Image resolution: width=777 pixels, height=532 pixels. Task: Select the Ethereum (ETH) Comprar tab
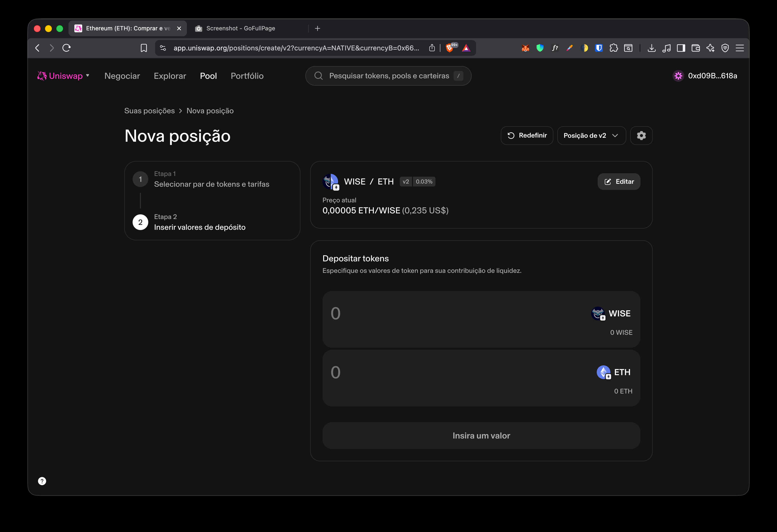pos(128,28)
